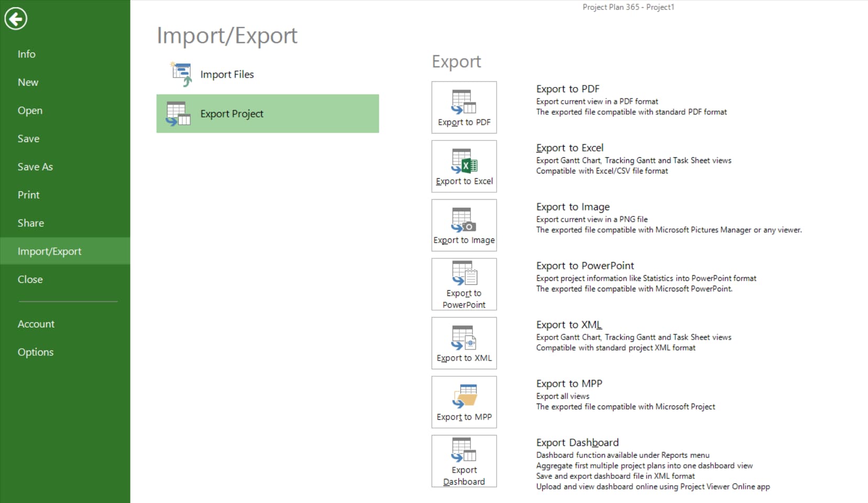Click the Import Files icon
The height and width of the screenshot is (503, 868).
181,74
